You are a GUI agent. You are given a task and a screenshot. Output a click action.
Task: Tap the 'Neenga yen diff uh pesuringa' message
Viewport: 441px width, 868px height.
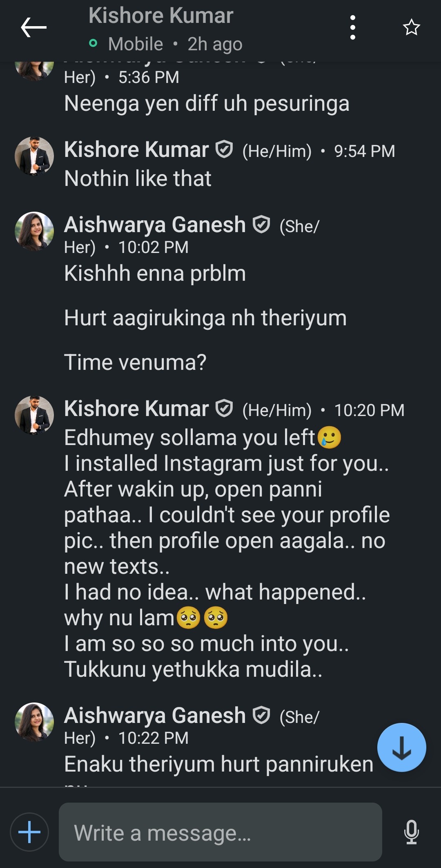tap(207, 104)
